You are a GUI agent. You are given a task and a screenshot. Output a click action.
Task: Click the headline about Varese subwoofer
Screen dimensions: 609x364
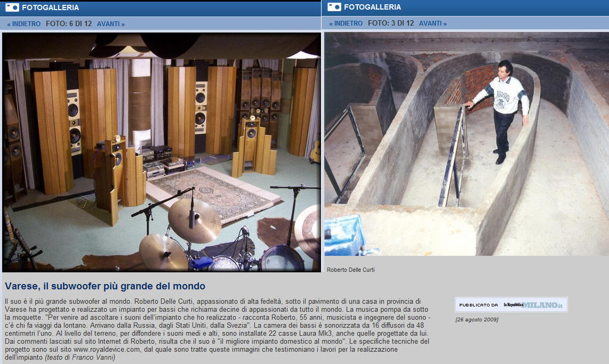tap(105, 286)
